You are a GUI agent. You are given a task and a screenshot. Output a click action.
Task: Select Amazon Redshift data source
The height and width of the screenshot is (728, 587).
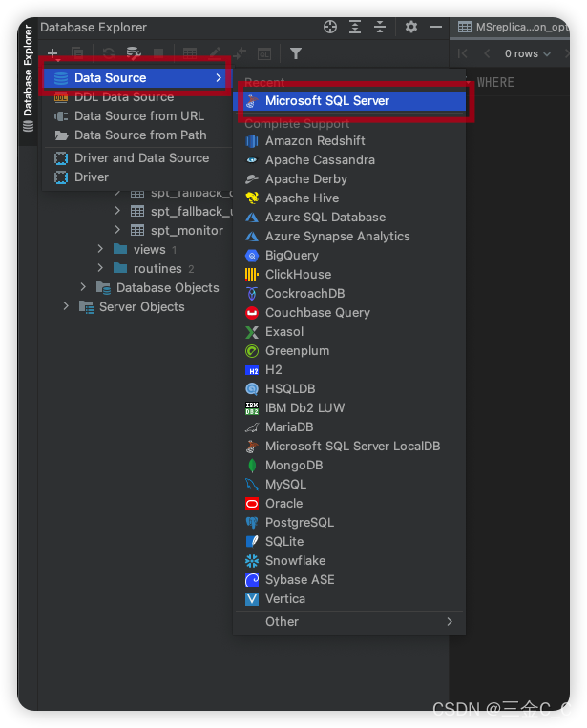pos(349,140)
